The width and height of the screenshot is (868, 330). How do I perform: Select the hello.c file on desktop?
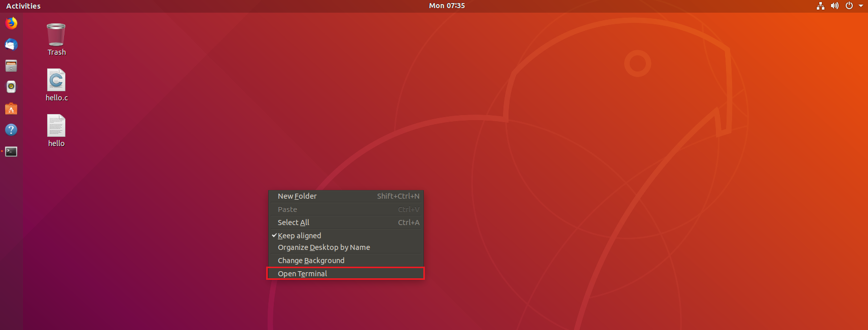[56, 85]
